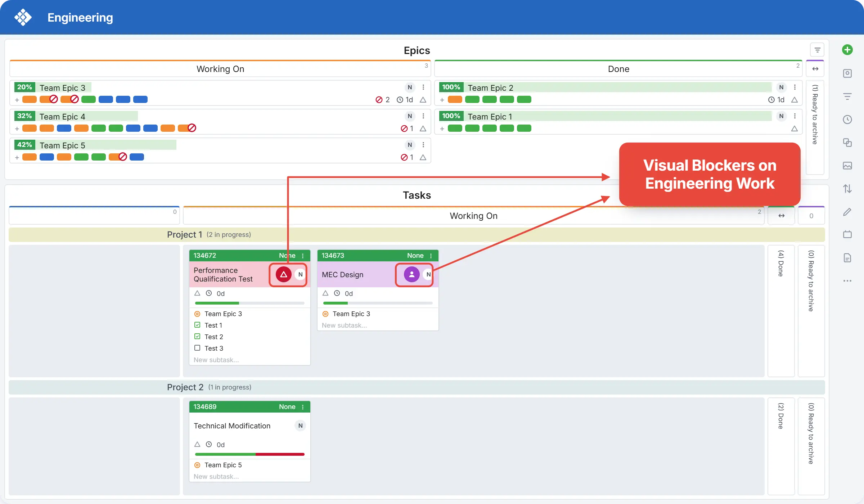The image size is (864, 504).
Task: Click the document icon in right sidebar
Action: click(x=847, y=258)
